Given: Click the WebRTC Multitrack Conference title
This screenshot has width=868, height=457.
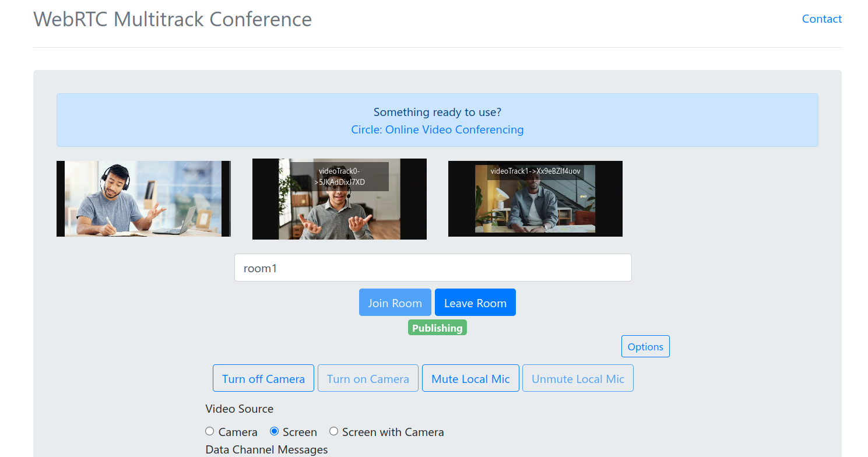Looking at the screenshot, I should click(x=173, y=19).
